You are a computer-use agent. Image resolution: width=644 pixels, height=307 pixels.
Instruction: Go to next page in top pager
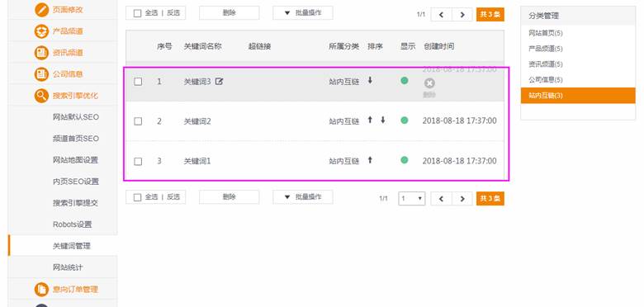(x=462, y=15)
